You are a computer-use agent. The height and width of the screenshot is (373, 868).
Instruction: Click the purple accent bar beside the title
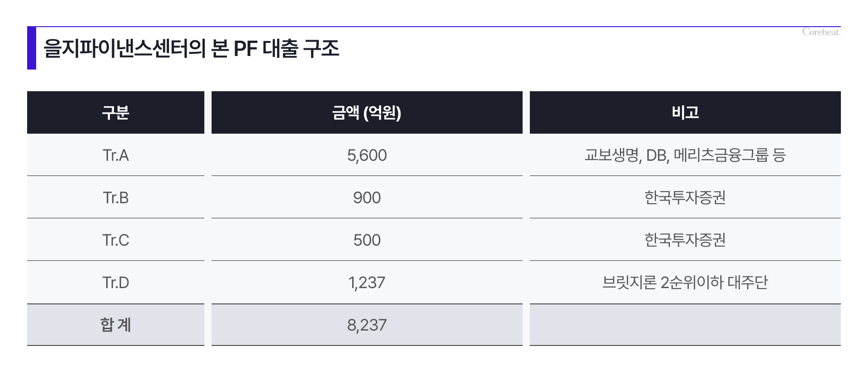click(x=32, y=48)
